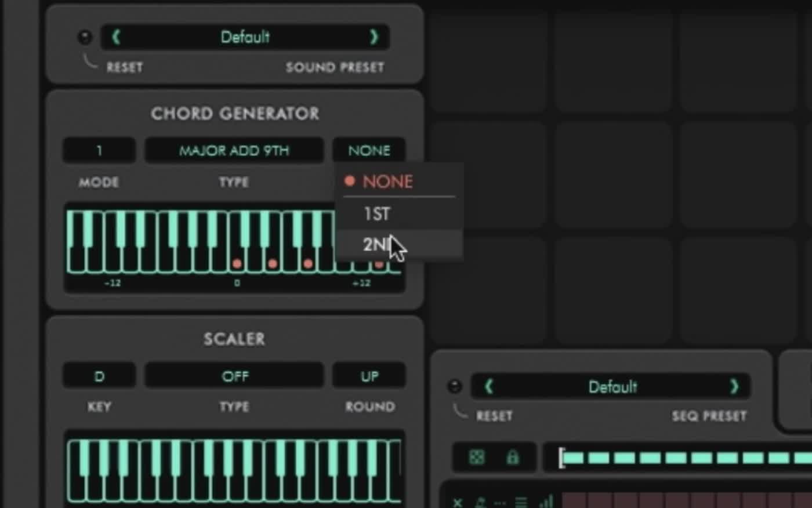Go to next seq preset arrow
The height and width of the screenshot is (508, 812).
pos(734,386)
